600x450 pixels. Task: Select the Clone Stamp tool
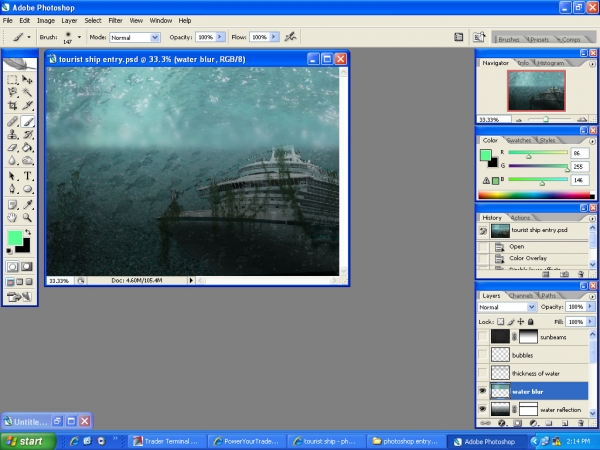tap(12, 134)
